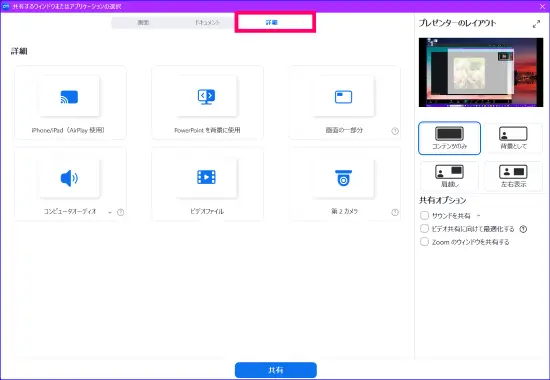
Task: Click the プレゼンターのレイアウト heading text
Action: point(457,23)
